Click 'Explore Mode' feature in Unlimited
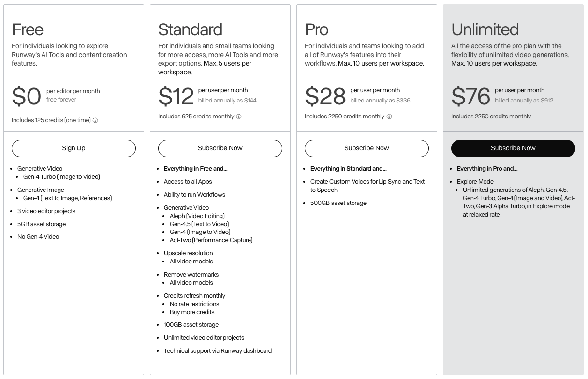This screenshot has height=379, width=588. [x=475, y=182]
